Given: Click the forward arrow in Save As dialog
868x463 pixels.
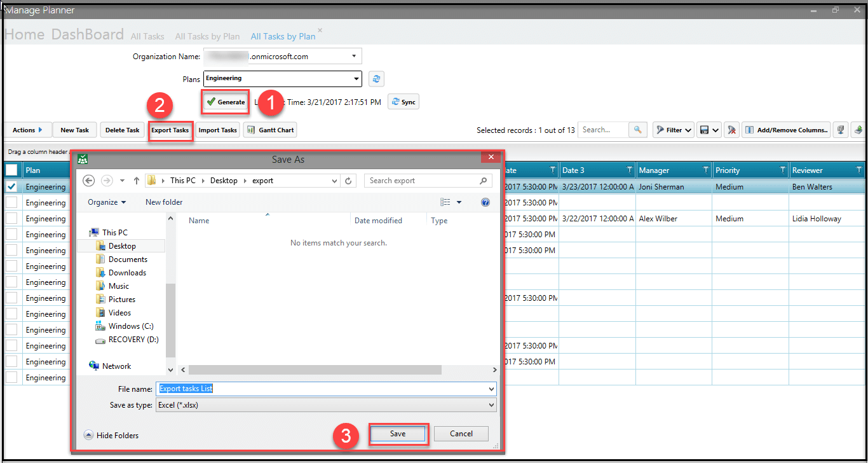Looking at the screenshot, I should point(107,181).
